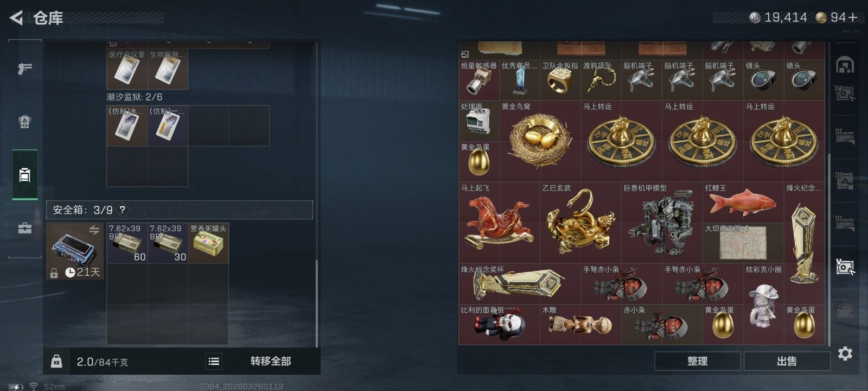This screenshot has height=391, width=868.
Task: Select the 医疗会议室 keycard item
Action: [x=127, y=69]
